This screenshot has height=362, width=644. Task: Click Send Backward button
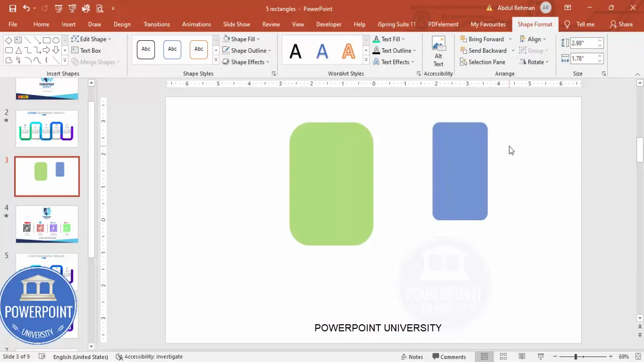click(x=483, y=50)
